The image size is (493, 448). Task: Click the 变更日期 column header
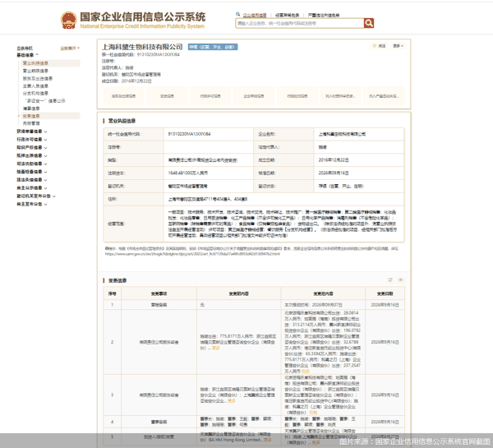385,293
